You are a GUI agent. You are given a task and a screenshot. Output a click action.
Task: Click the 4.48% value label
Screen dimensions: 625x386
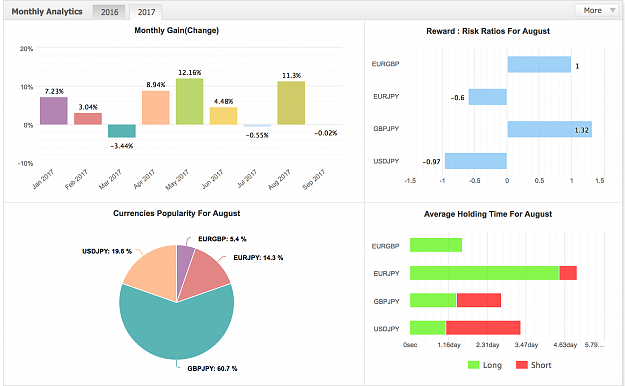click(224, 102)
